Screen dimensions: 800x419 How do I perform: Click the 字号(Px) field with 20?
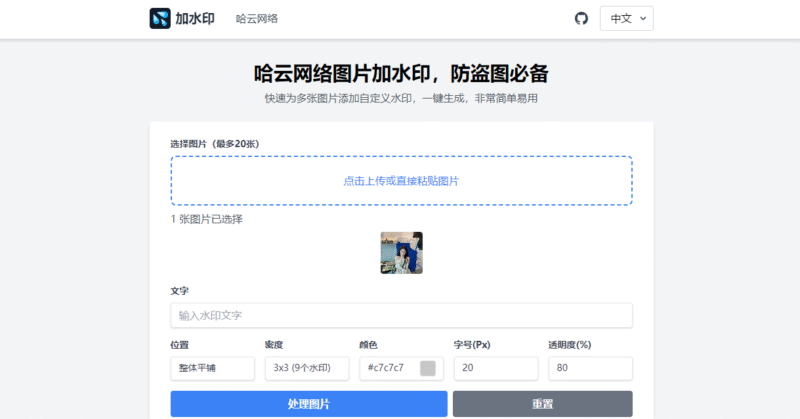(496, 368)
